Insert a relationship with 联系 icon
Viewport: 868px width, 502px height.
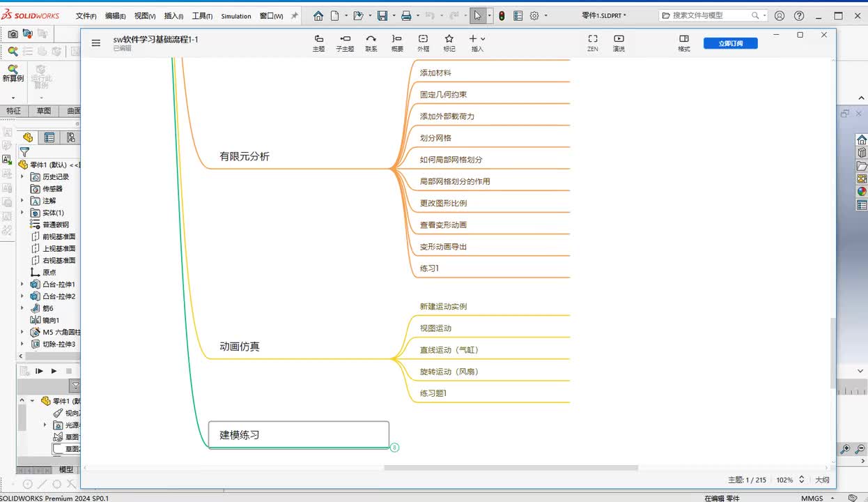coord(371,43)
